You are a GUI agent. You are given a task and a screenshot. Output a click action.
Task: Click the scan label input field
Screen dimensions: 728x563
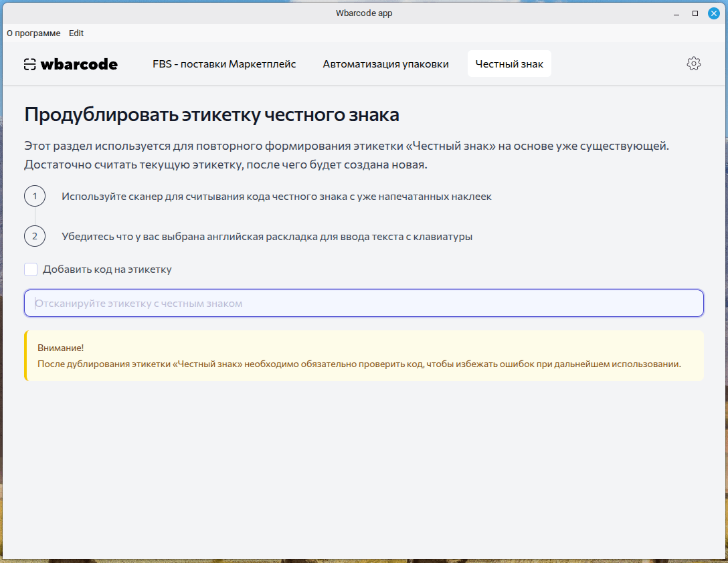[364, 303]
